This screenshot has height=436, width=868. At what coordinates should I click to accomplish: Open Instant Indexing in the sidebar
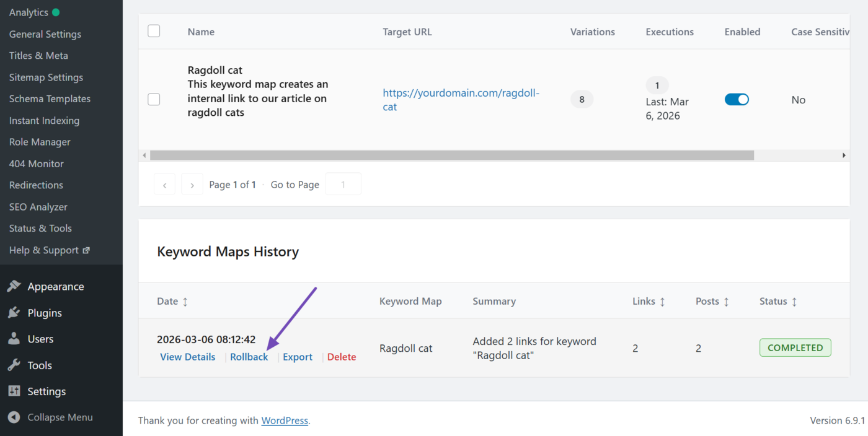(x=44, y=120)
